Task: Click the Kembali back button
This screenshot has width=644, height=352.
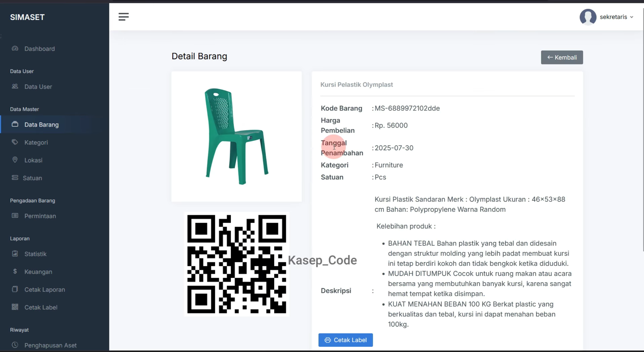Action: click(x=562, y=57)
